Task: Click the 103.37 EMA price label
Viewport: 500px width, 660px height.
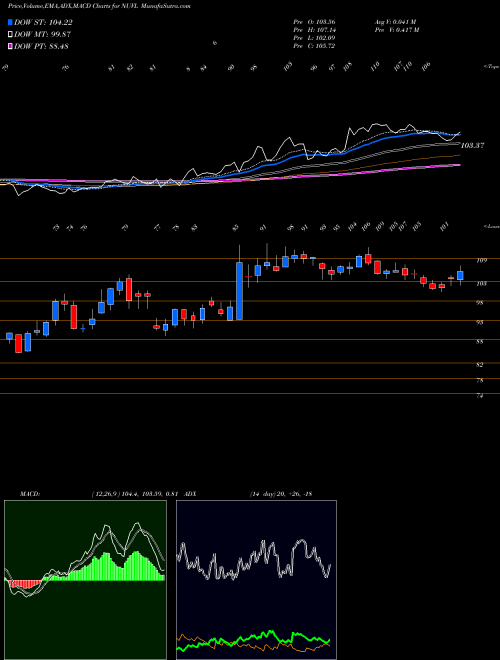Action: [472, 146]
